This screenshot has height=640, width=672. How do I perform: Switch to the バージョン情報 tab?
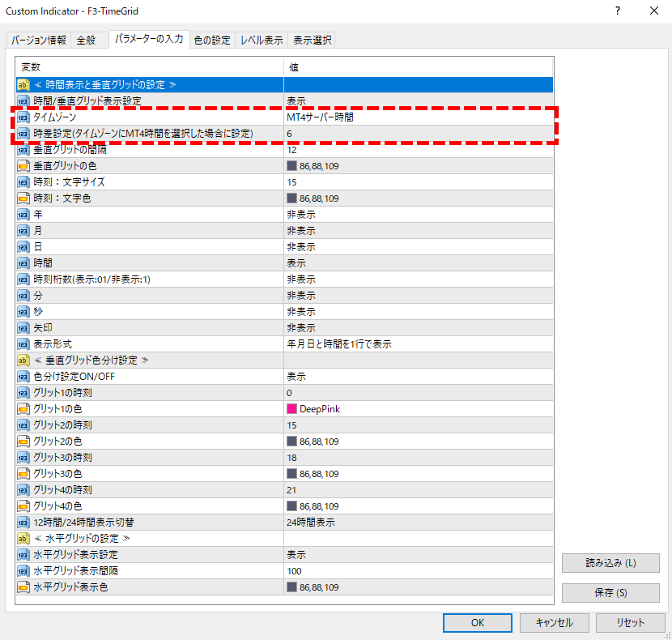39,41
